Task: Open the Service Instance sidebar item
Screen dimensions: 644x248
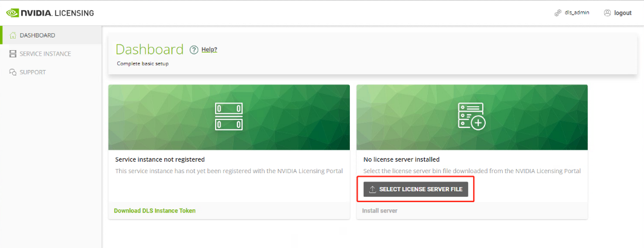Action: (x=51, y=54)
